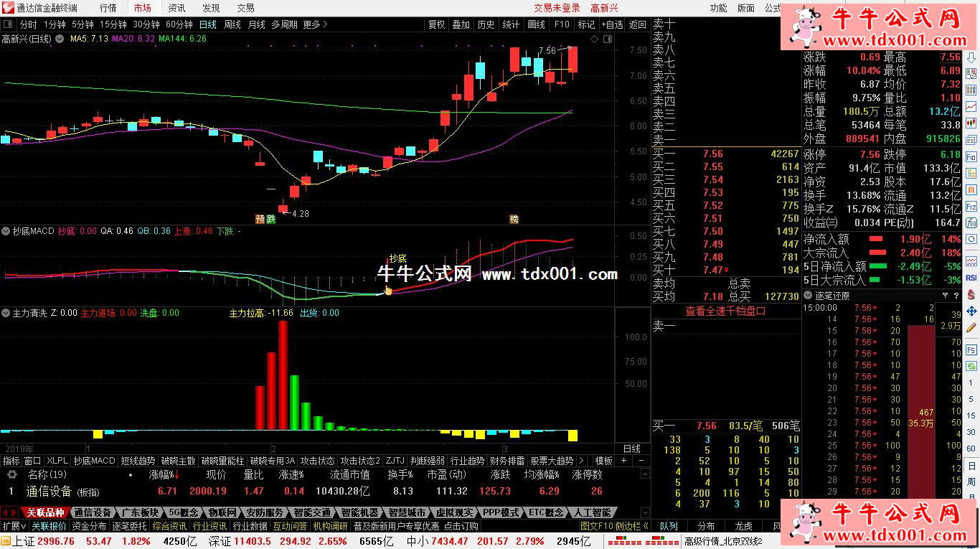Screen dimensions: 980x549
Task: Click the 返回 button
Action: click(637, 24)
